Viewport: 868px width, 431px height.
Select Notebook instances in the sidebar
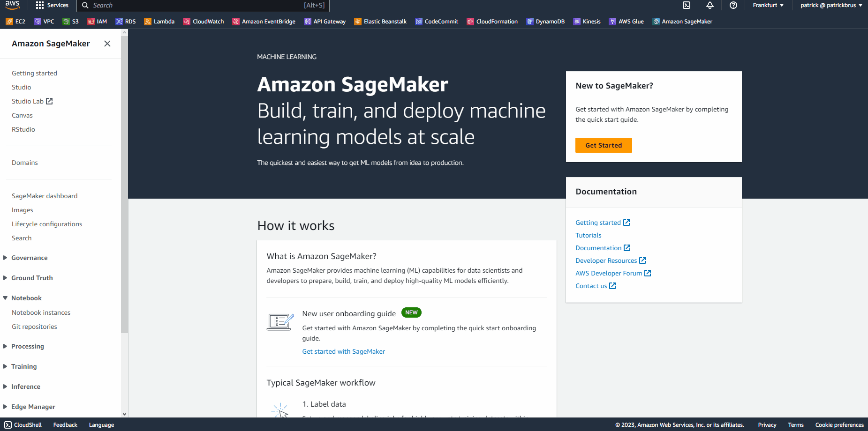(41, 312)
